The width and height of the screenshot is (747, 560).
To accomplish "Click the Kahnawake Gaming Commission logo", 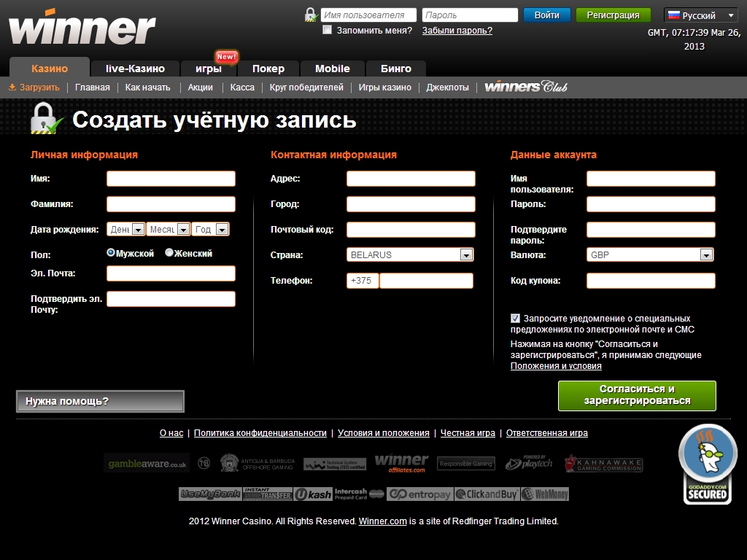I will 603,464.
